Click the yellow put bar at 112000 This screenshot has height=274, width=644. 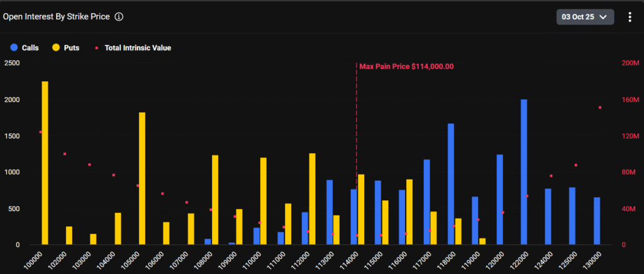click(x=312, y=198)
